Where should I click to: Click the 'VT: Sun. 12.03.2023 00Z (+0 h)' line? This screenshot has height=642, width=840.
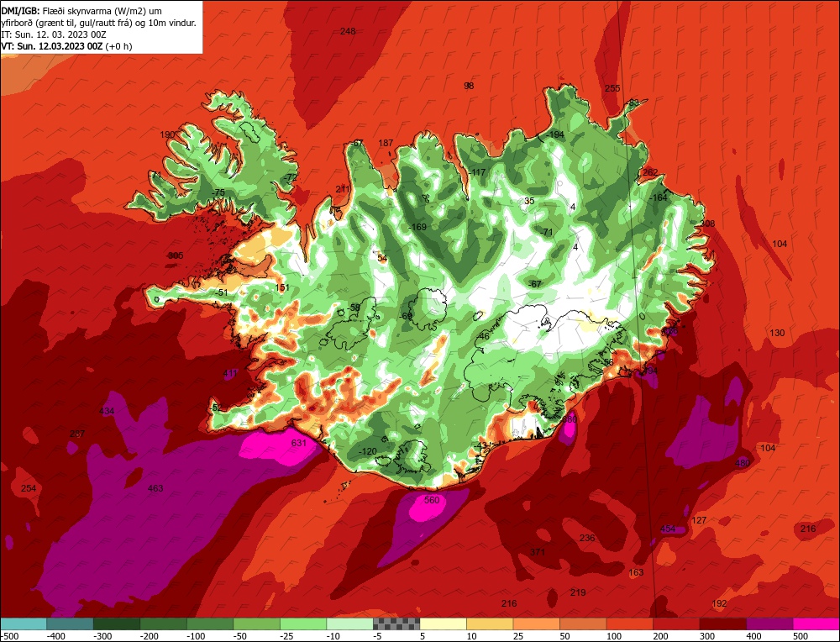[66, 46]
